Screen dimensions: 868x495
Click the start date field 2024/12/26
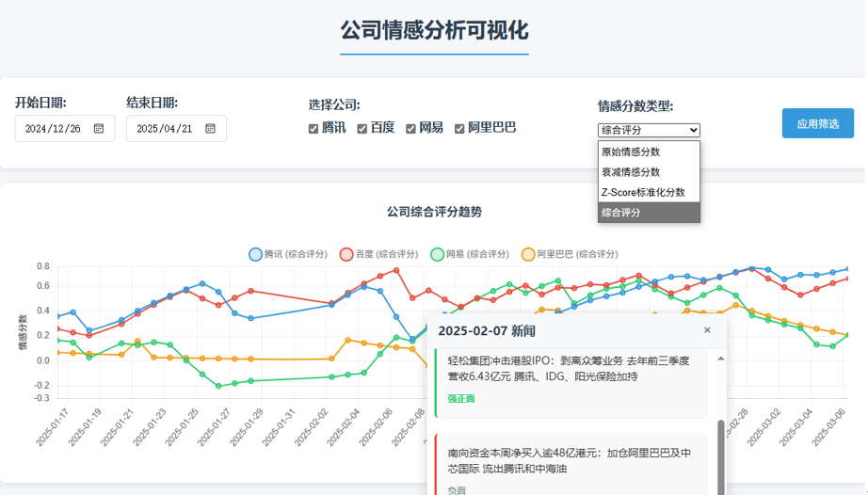(x=65, y=128)
